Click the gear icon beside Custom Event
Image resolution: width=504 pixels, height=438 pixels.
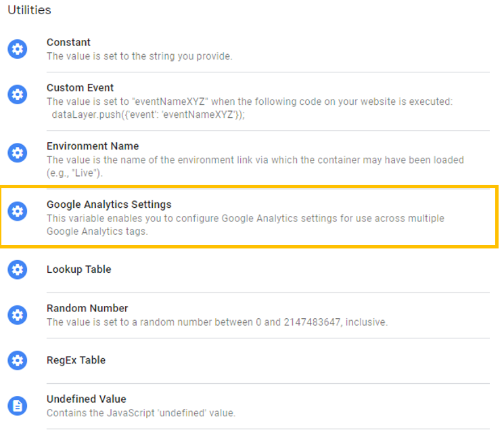pos(18,95)
